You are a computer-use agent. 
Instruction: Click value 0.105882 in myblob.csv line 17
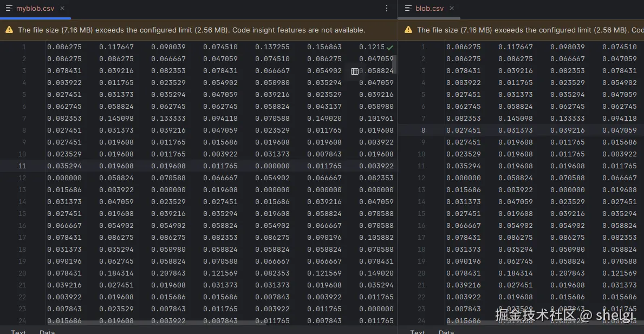376,238
